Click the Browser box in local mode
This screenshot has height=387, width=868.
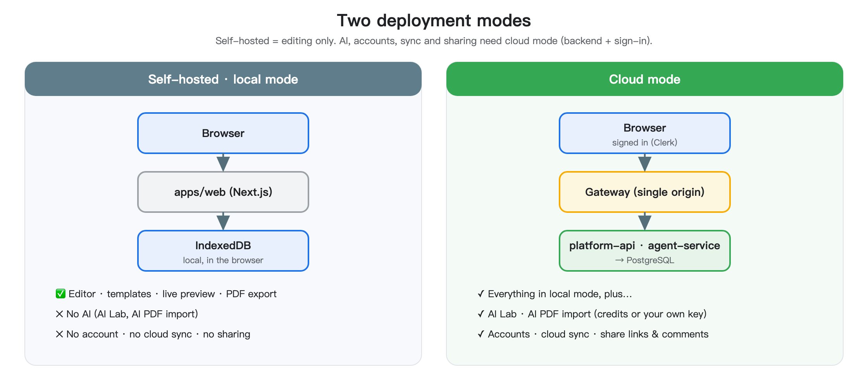click(x=223, y=133)
